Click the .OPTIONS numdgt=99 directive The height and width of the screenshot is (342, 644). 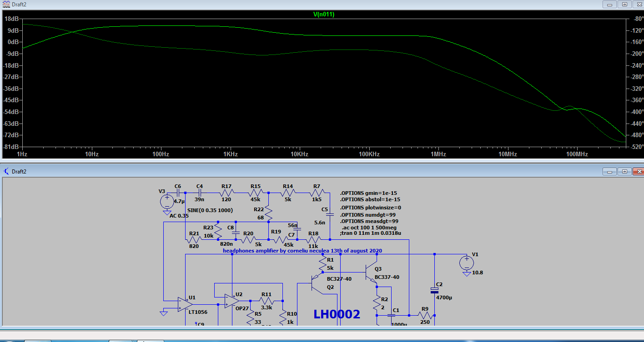[x=368, y=215]
